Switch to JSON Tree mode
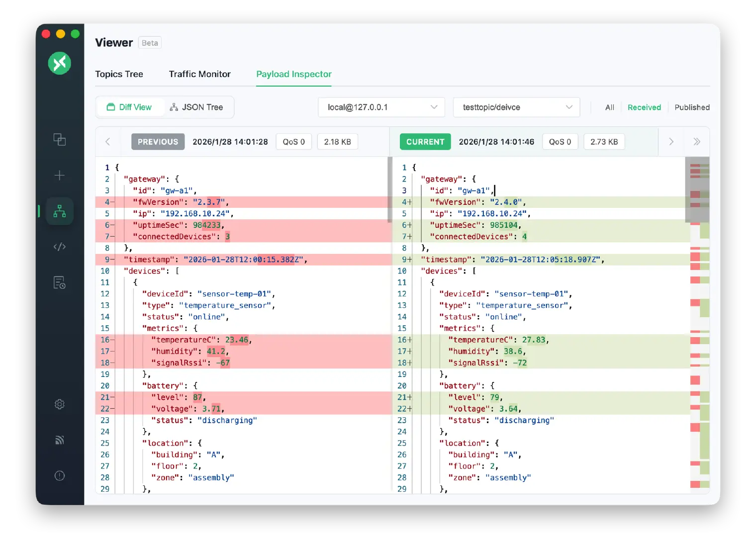This screenshot has height=553, width=756. pos(197,107)
